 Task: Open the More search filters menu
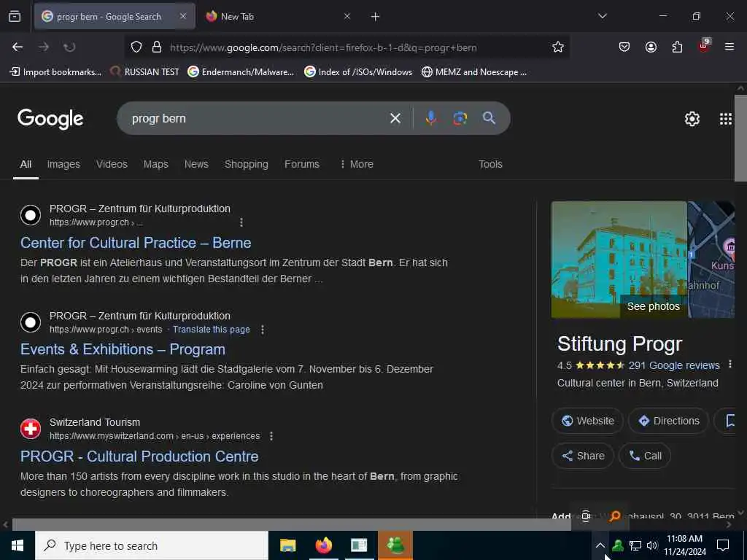click(356, 164)
